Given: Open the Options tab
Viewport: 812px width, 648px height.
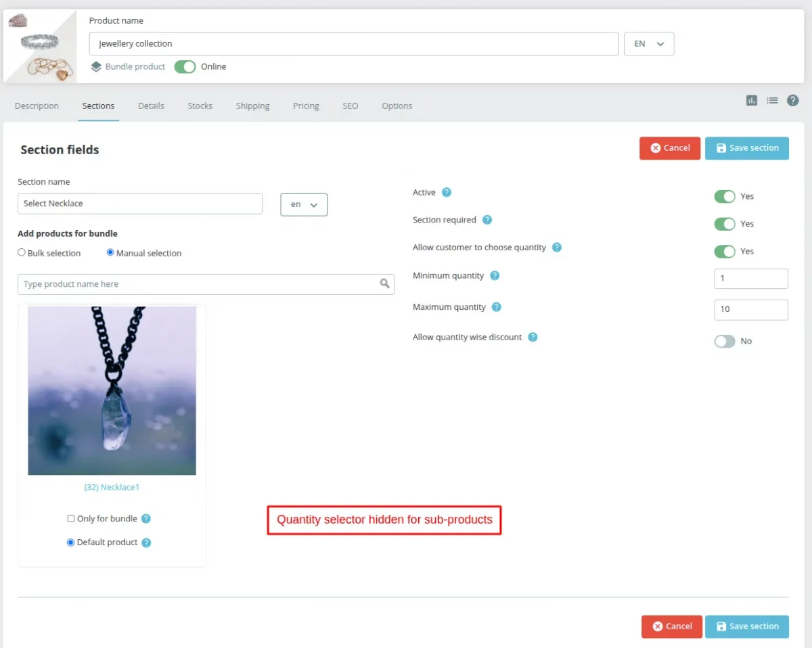Looking at the screenshot, I should point(397,106).
